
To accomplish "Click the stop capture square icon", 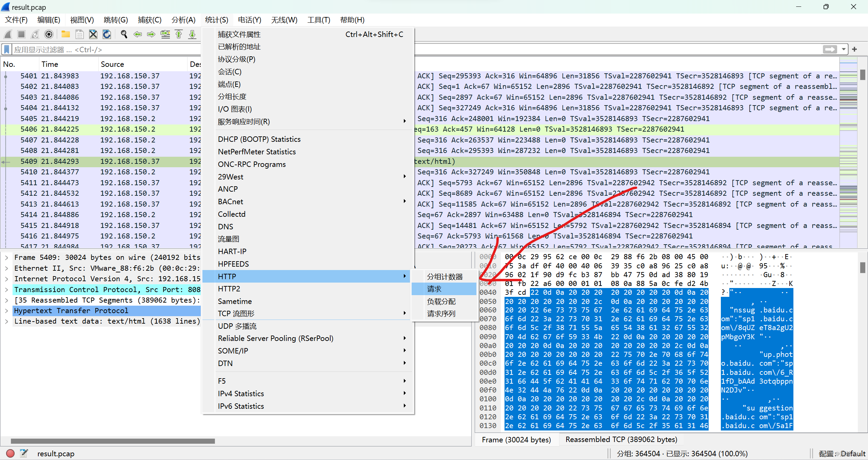I will [21, 34].
